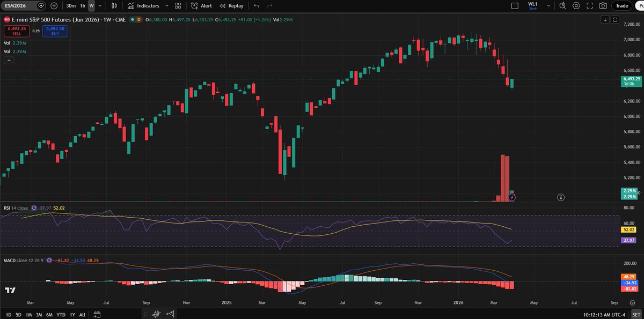Image resolution: width=644 pixels, height=319 pixels.
Task: Select the All date range
Action: click(82, 314)
